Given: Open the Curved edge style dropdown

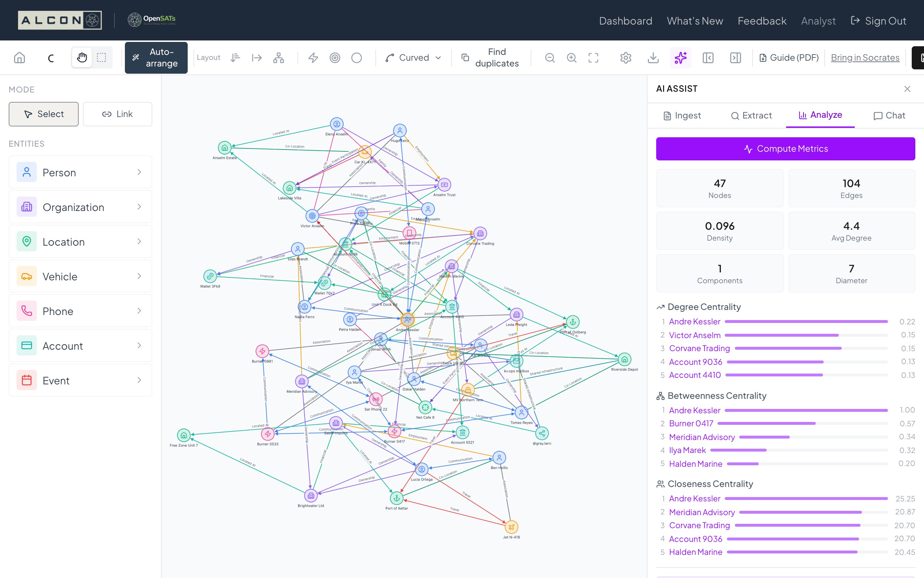Looking at the screenshot, I should (x=414, y=58).
